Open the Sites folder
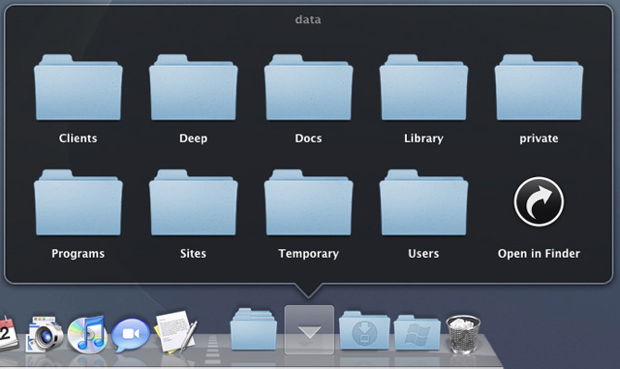Viewport: 620px width, 369px height. (x=193, y=202)
